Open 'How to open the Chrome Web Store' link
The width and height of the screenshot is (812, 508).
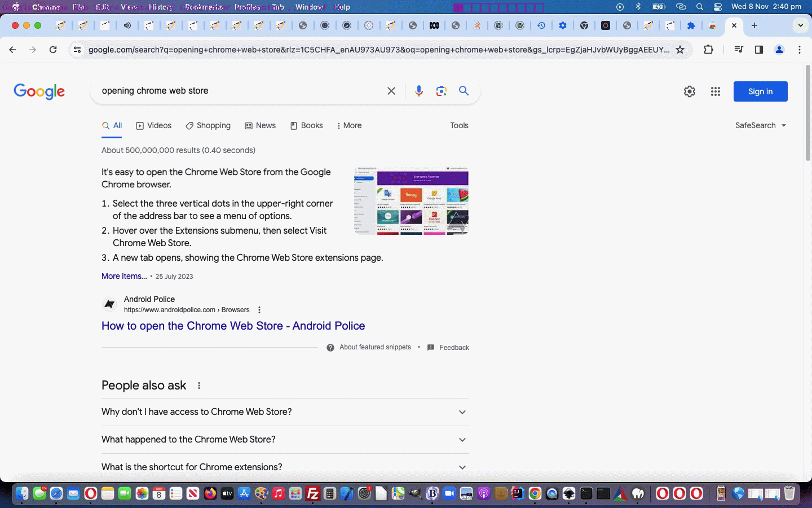click(x=233, y=326)
